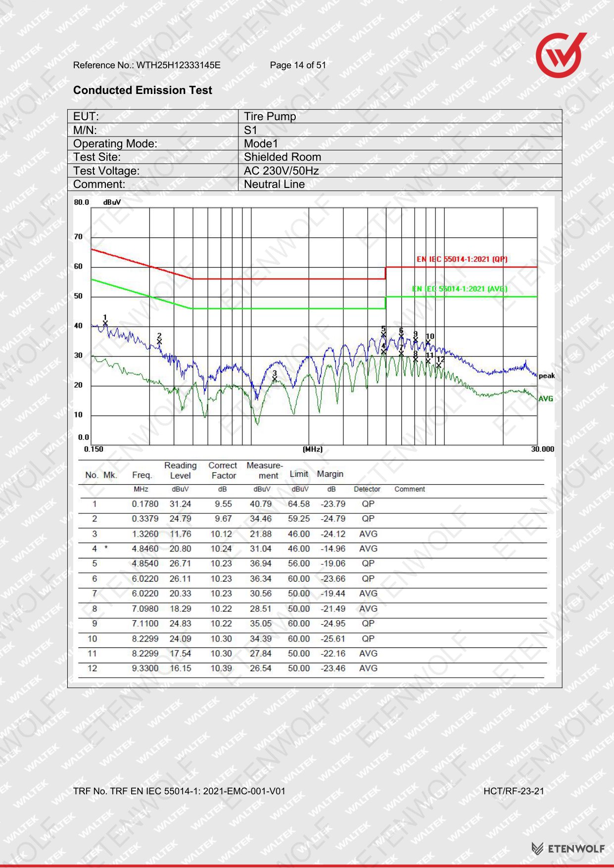Click the red checkmark W logo
The width and height of the screenshot is (614, 868).
click(x=561, y=55)
